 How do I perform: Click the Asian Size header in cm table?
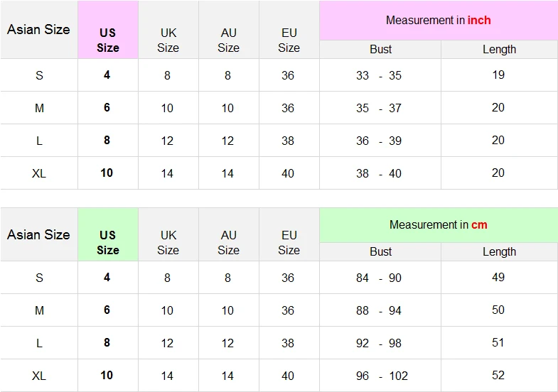click(38, 234)
